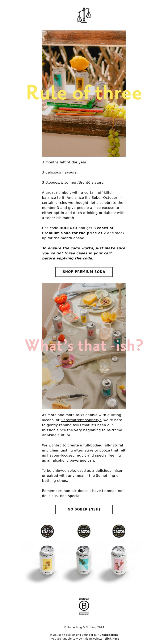Screen dimensions: 168x644
Task: Click the GO SOBER (/ISH) button
Action: 84,509
